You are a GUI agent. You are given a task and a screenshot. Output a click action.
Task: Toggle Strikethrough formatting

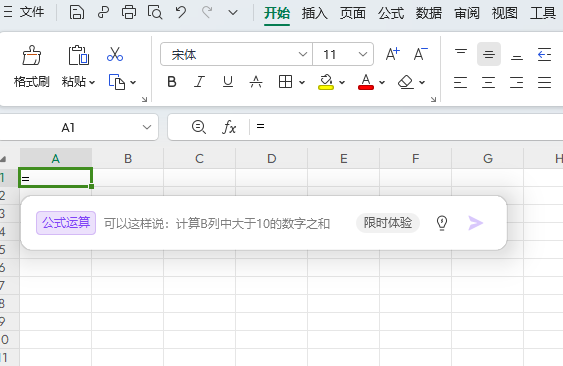coord(256,82)
